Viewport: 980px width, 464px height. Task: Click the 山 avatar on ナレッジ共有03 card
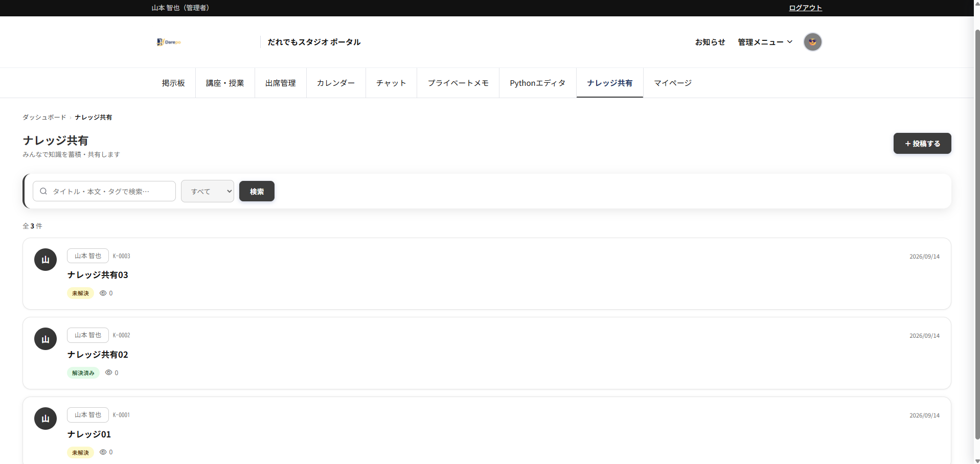(45, 260)
